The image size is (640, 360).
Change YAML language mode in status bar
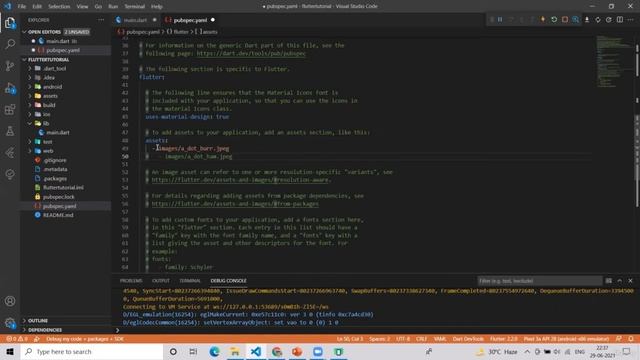tap(440, 339)
